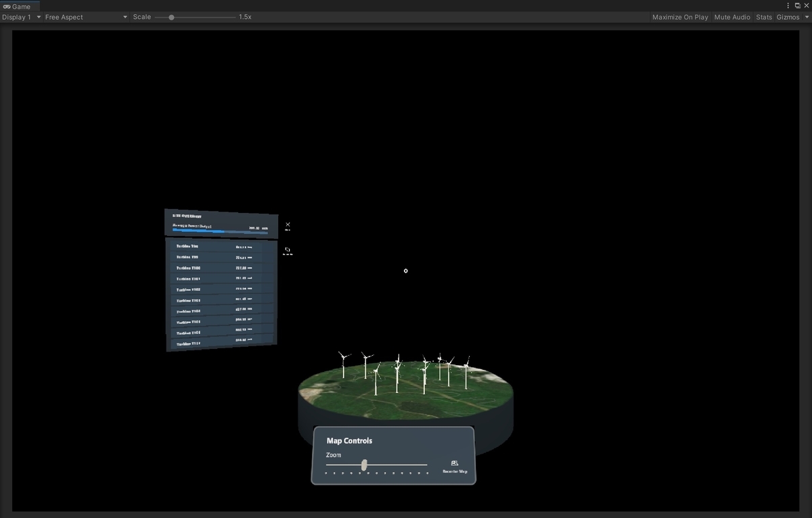Select the Turbine T101 row
This screenshot has width=812, height=518.
coord(221,279)
